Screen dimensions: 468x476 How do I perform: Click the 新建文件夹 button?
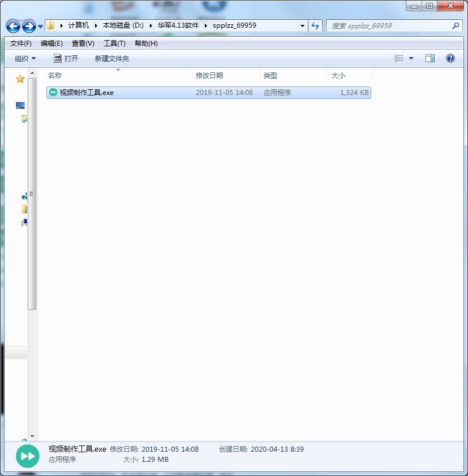coord(112,58)
